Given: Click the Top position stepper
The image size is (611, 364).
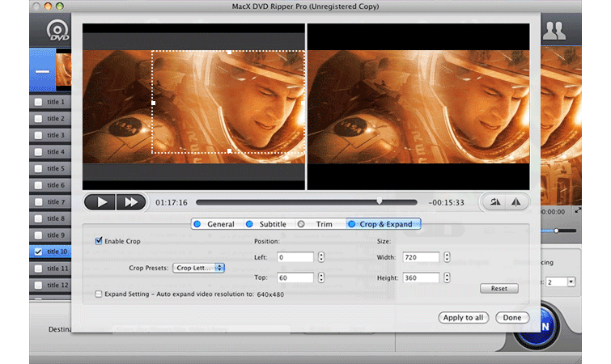Looking at the screenshot, I should click(321, 277).
